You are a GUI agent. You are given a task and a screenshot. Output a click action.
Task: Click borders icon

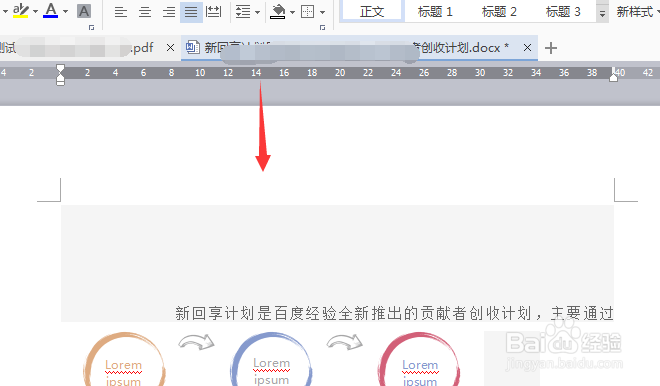[308, 12]
